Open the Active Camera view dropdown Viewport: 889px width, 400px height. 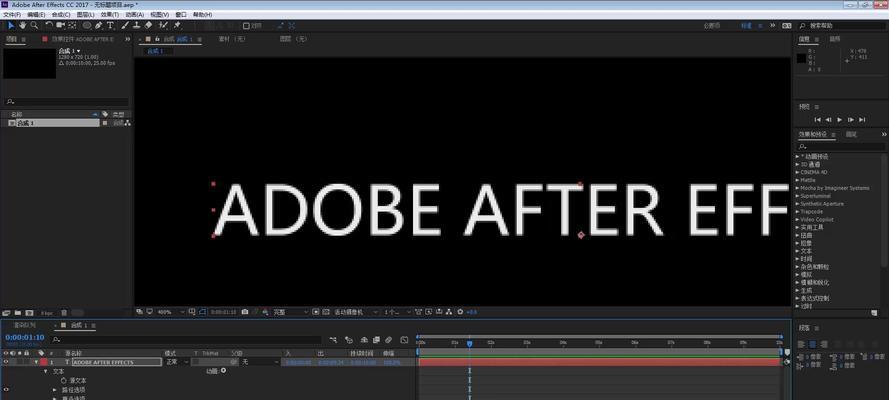click(x=355, y=312)
